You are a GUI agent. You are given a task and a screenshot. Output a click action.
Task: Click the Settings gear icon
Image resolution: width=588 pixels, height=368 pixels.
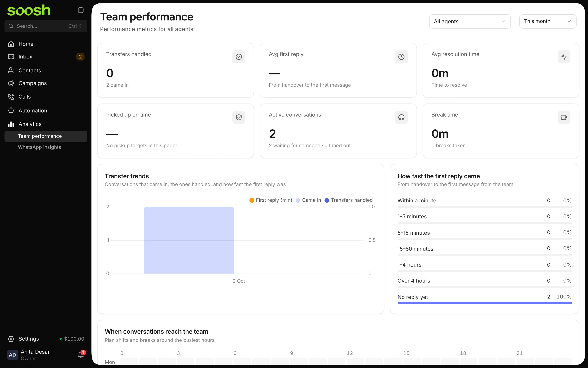(11, 339)
